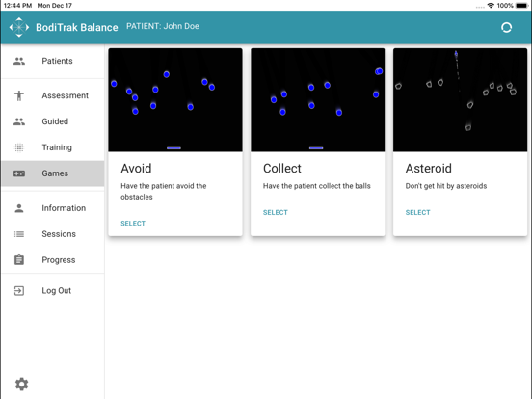Click the circular sync icon in header
The image size is (532, 399).
pos(506,28)
